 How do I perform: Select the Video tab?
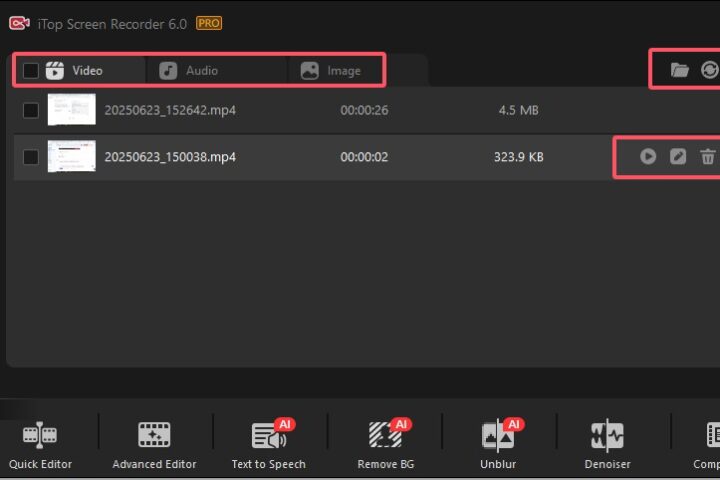[86, 71]
